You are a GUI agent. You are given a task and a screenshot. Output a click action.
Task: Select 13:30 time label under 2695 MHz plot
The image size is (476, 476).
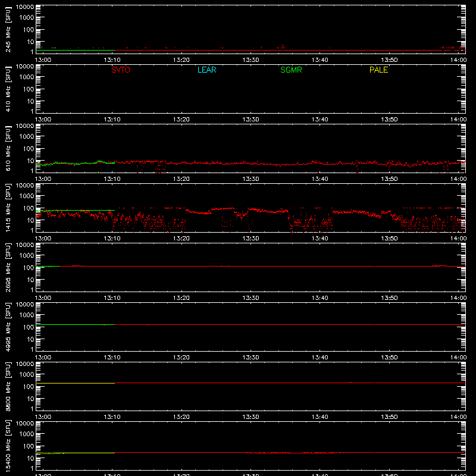[250, 298]
